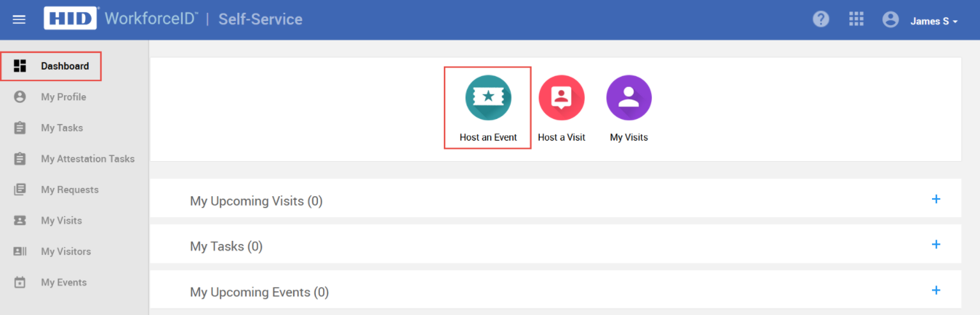
Task: Navigate to My Requests in sidebar
Action: 70,190
